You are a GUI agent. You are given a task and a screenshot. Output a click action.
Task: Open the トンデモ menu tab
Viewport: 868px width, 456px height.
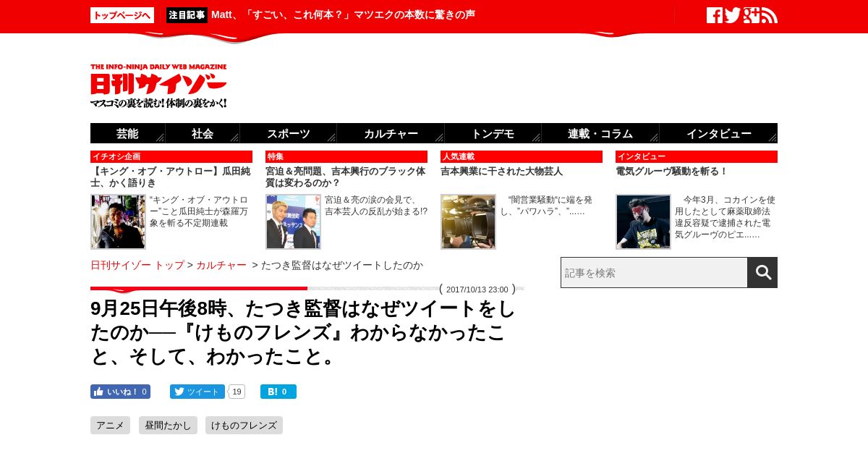[x=493, y=133]
